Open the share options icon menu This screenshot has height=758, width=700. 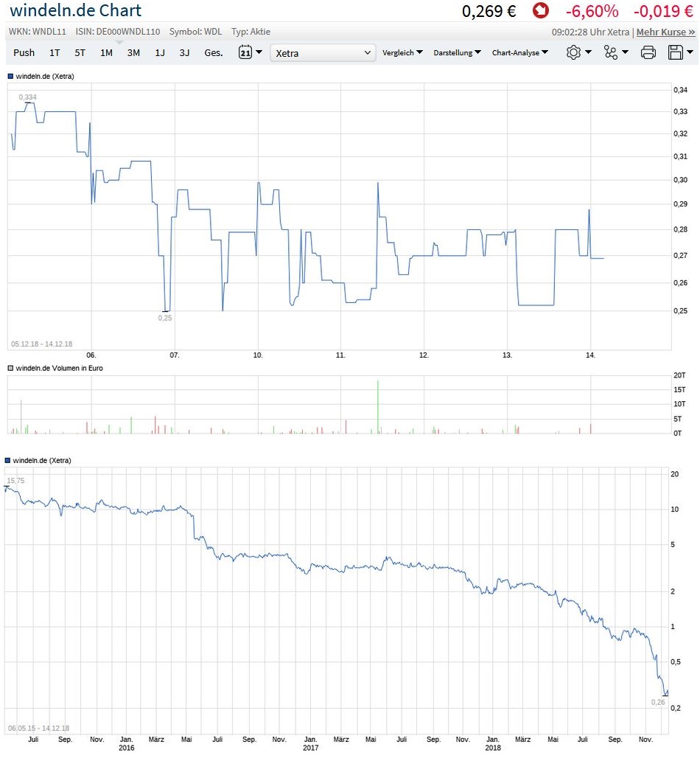tap(615, 52)
